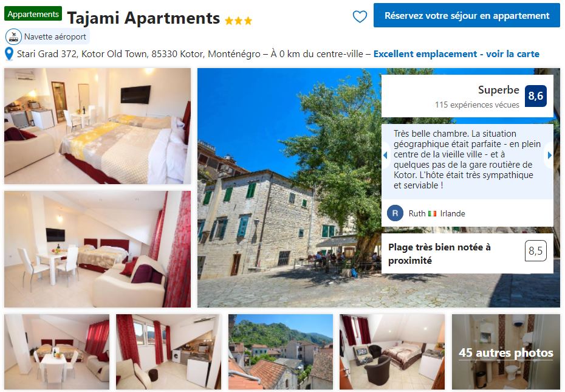Open the bedroom photo with yellow bedspread
Image resolution: width=565 pixels, height=392 pixels.
coord(97,126)
